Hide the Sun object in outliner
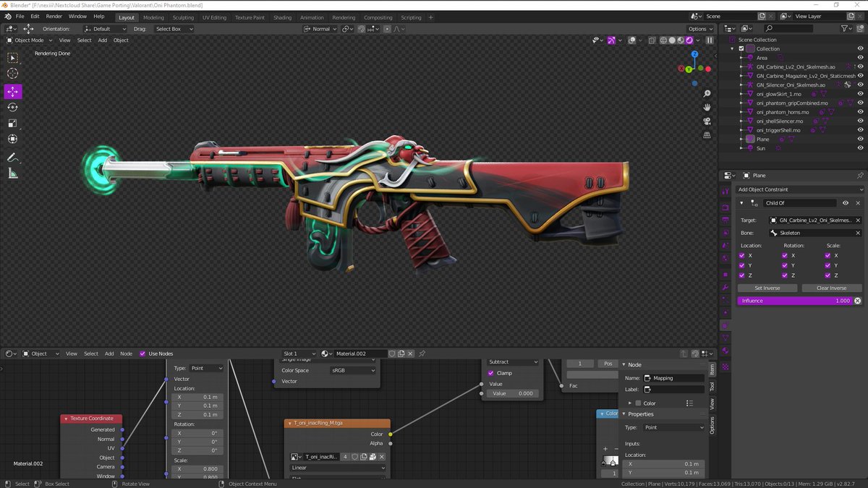This screenshot has height=488, width=868. [x=860, y=148]
